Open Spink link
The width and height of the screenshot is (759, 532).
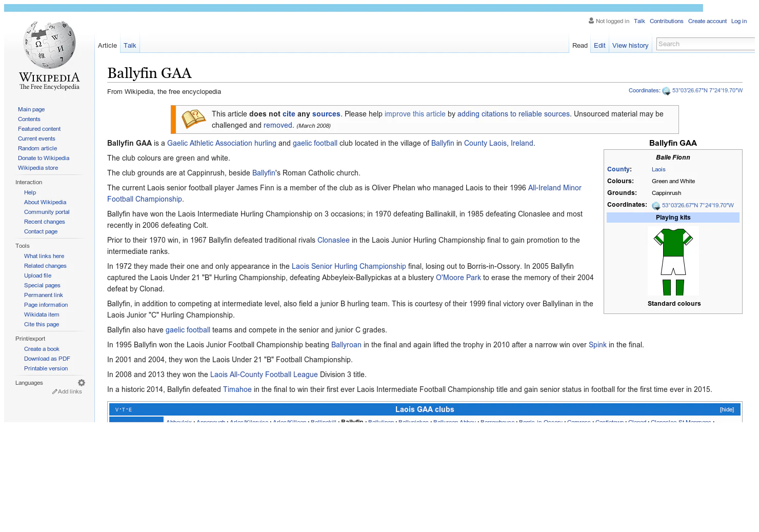(597, 345)
